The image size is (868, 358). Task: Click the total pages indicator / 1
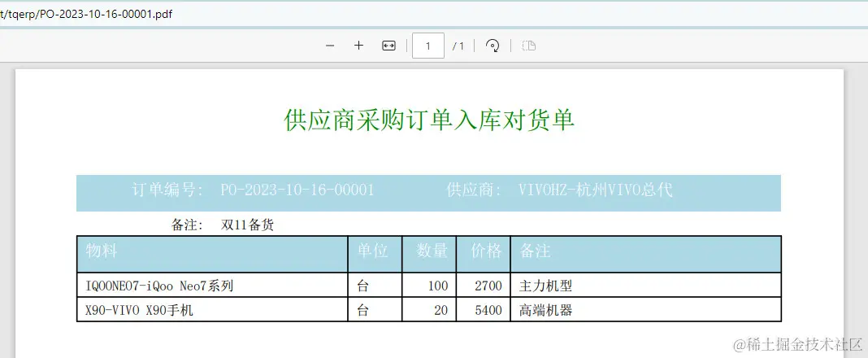458,46
